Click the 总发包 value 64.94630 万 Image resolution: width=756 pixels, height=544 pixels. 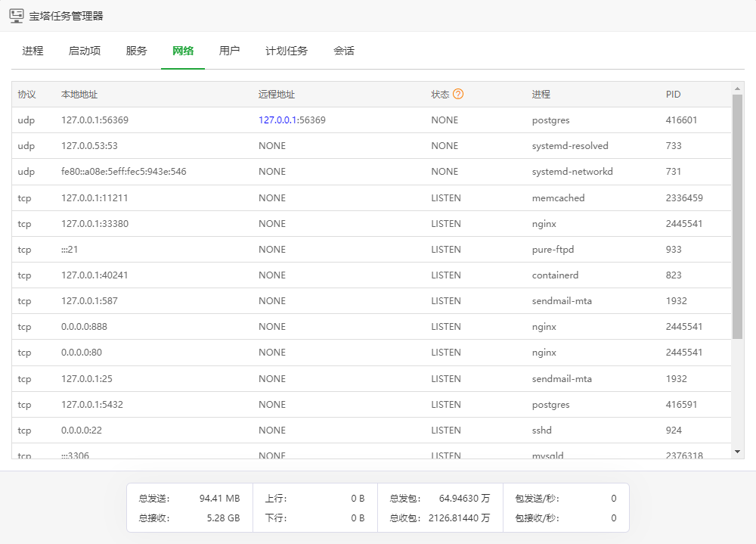click(x=464, y=498)
